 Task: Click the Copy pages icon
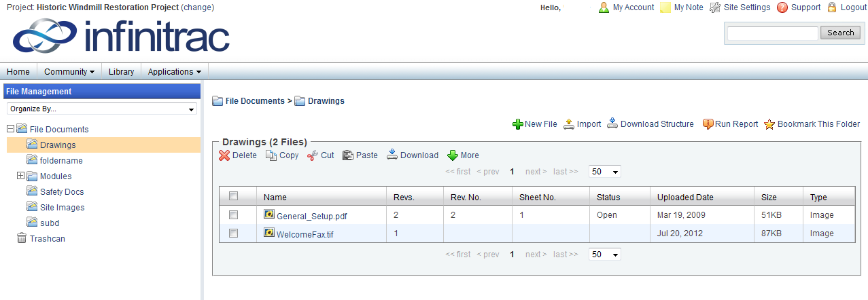click(271, 155)
